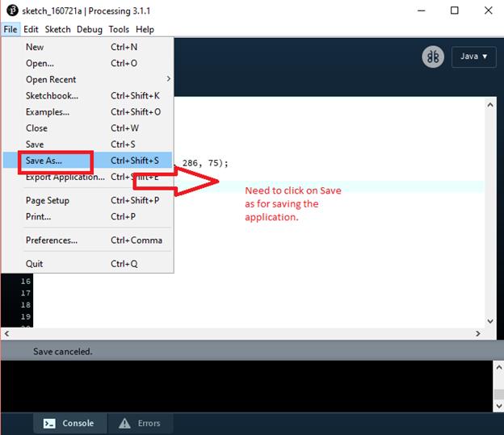Click Save in the File menu
This screenshot has width=504, height=435.
click(x=87, y=144)
